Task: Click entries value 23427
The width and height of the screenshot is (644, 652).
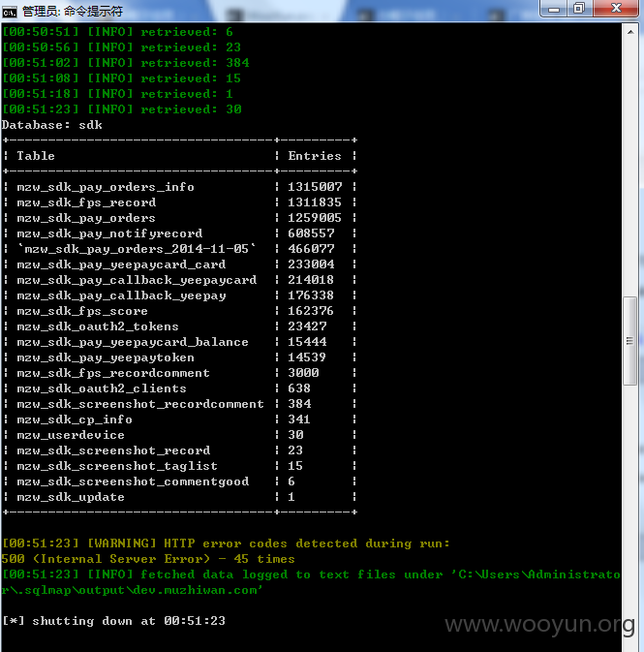Action: (307, 326)
